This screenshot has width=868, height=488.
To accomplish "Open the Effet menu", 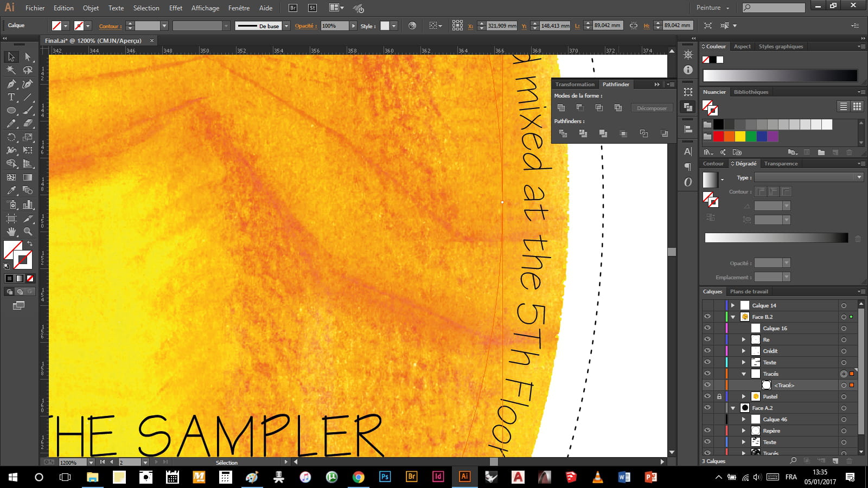I will point(176,8).
